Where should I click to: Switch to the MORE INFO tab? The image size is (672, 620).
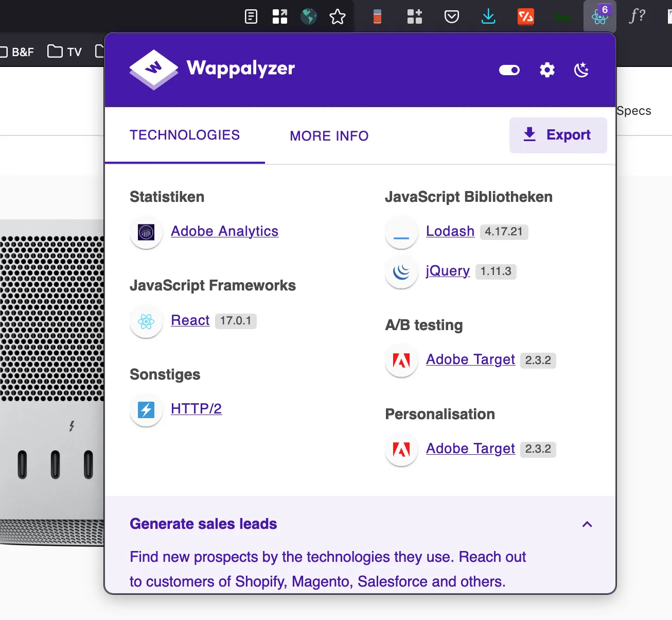point(329,136)
